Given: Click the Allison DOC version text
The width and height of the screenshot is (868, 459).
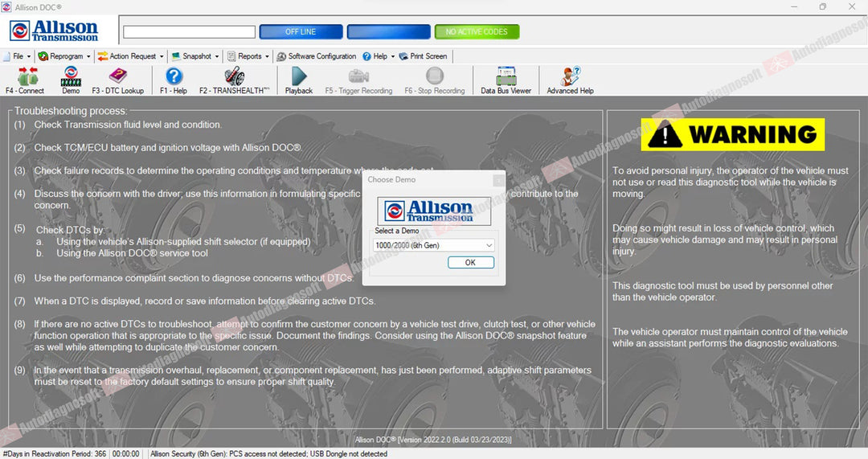Looking at the screenshot, I should tap(433, 440).
